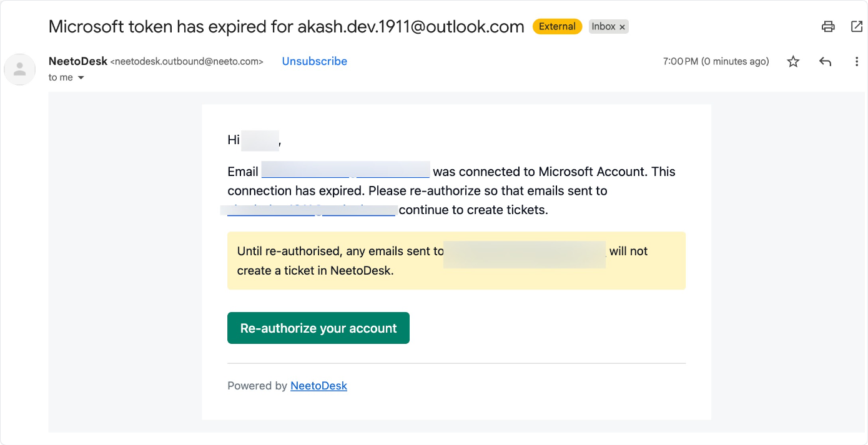Remove the Inbox label using its x
This screenshot has height=445, width=868.
coord(622,27)
